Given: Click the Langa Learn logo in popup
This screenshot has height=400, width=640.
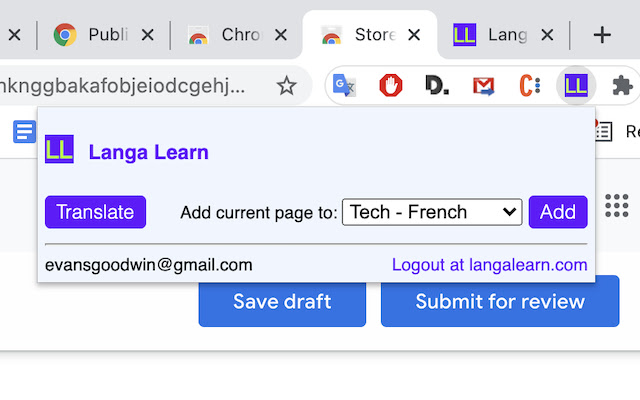Looking at the screenshot, I should pyautogui.click(x=60, y=152).
